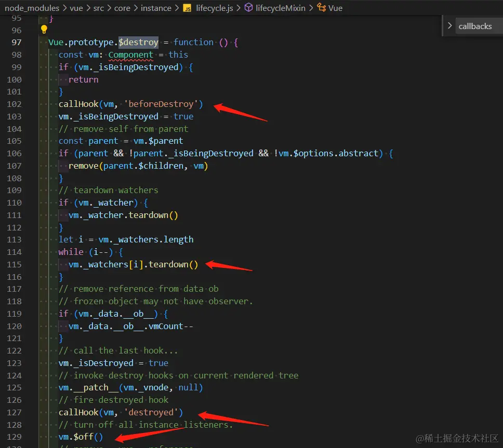This screenshot has height=448, width=503.
Task: Click the JS file icon in breadcrumb
Action: tap(187, 8)
